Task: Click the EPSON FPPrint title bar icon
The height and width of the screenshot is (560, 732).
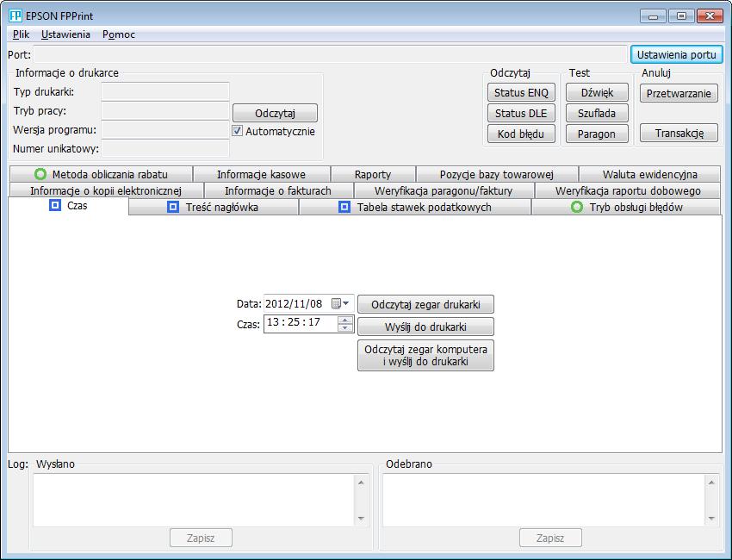Action: pos(16,16)
